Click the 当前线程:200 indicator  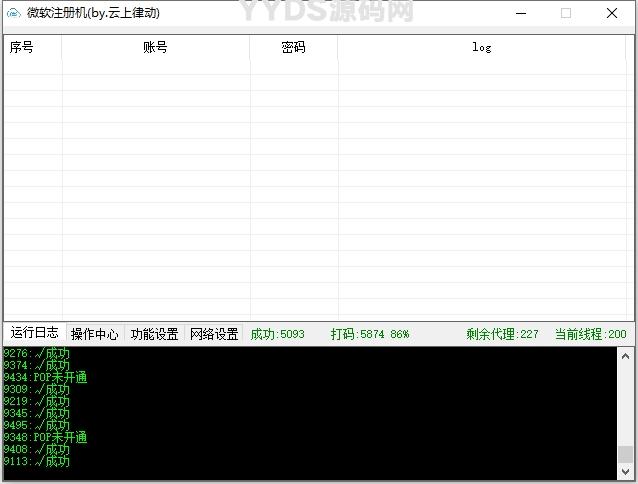[590, 334]
